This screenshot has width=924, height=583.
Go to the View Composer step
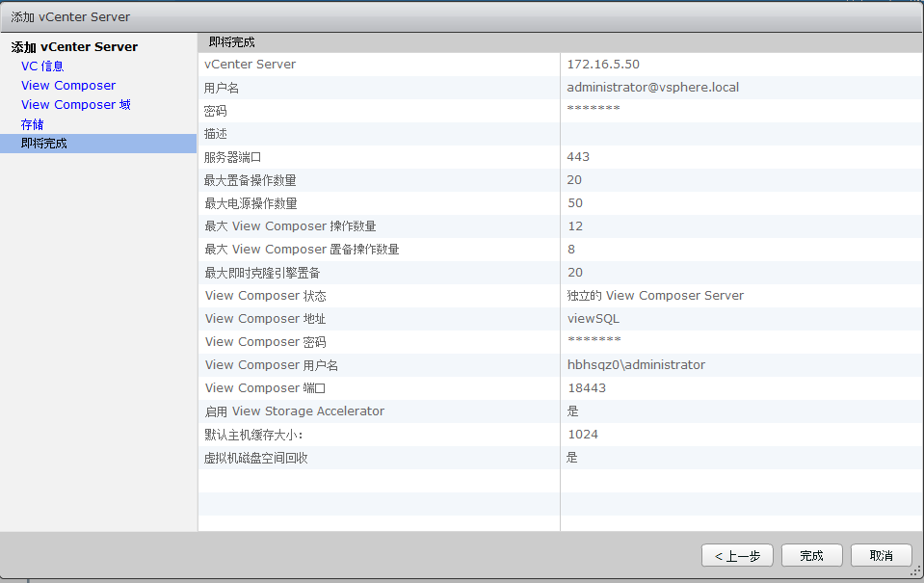click(68, 86)
